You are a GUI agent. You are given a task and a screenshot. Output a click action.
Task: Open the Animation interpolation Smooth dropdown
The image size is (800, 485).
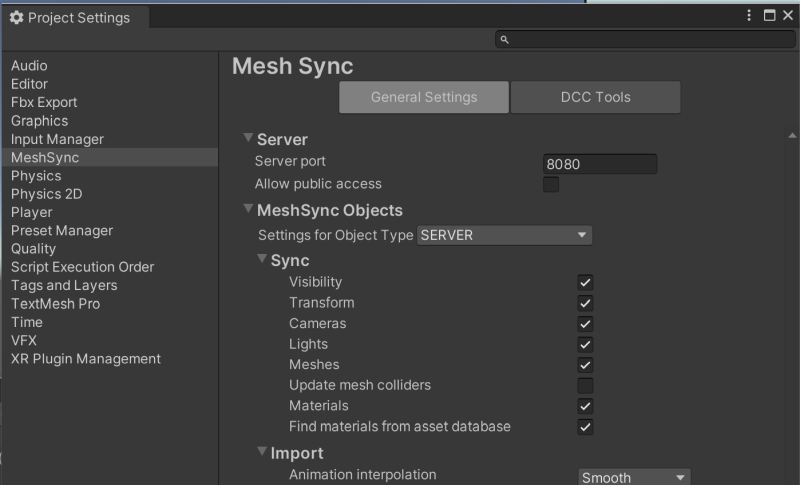click(634, 477)
